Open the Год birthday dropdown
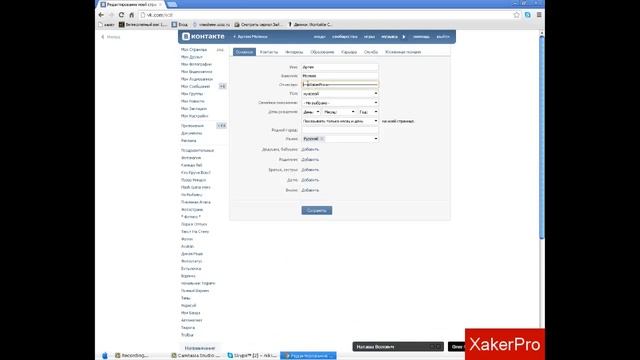Image resolution: width=640 pixels, height=360 pixels. [x=368, y=112]
